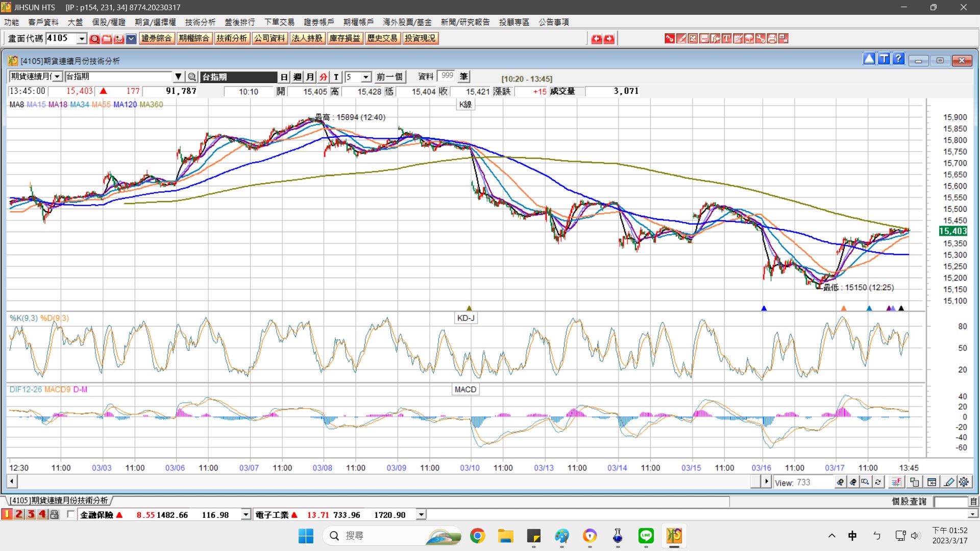Click the symbol search magnifier icon
Image resolution: width=980 pixels, height=551 pixels.
pyautogui.click(x=192, y=77)
